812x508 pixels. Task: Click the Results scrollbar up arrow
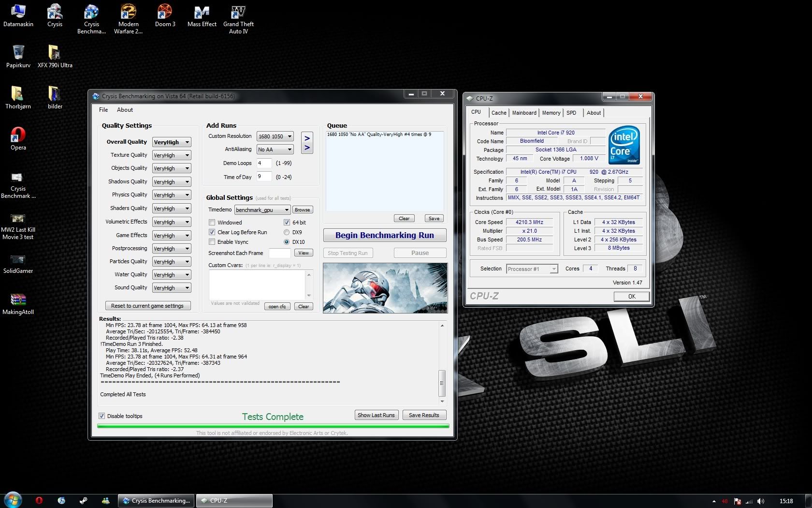point(442,326)
